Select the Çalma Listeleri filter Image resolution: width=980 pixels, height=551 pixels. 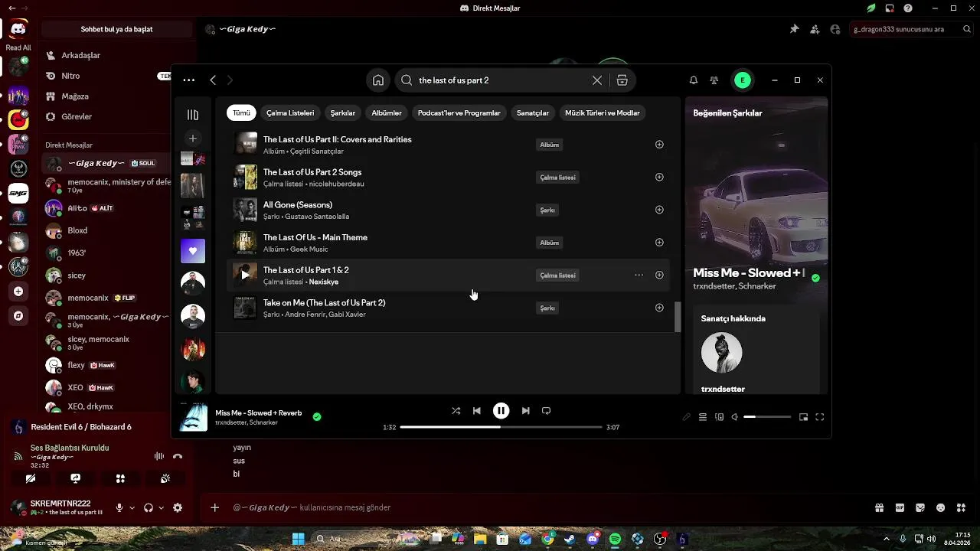point(290,112)
